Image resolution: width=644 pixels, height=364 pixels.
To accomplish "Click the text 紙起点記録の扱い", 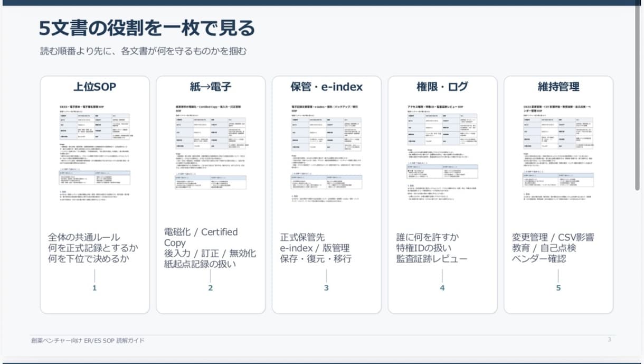I will click(200, 264).
